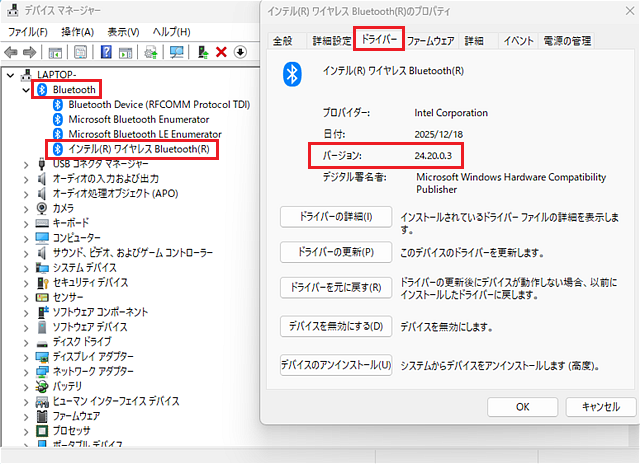Viewport: 640px width, 464px height.
Task: Click the ドライバーの詳細(I) button
Action: tap(336, 216)
